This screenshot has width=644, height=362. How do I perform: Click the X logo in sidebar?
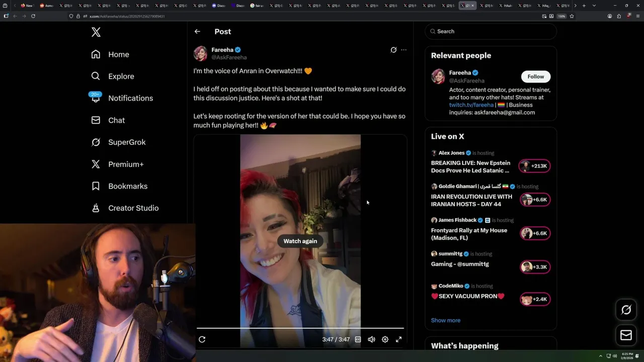(x=96, y=32)
